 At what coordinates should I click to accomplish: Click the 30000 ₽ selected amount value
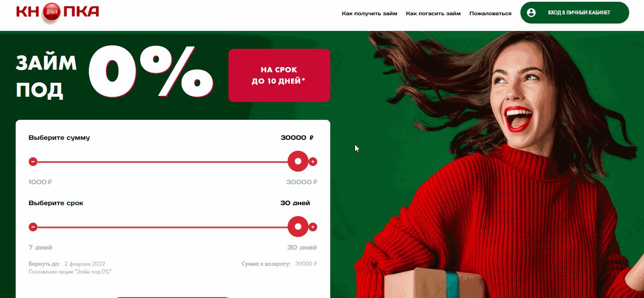point(297,138)
